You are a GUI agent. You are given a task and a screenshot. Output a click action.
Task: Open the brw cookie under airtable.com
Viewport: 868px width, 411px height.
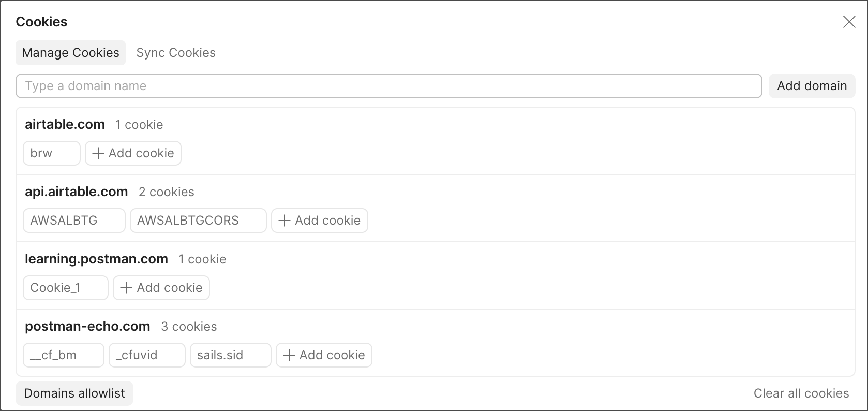tap(52, 153)
